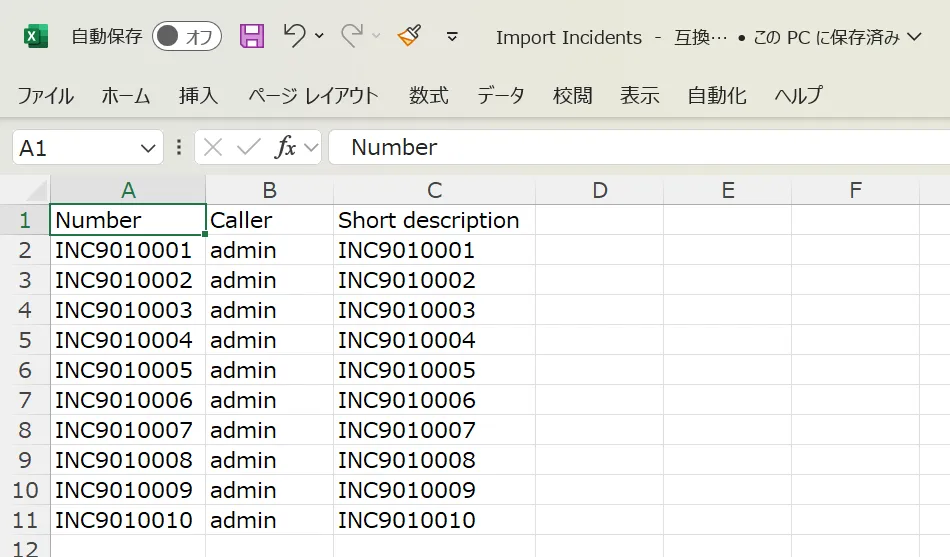Open the 挿入 ribbon tab
This screenshot has width=950, height=557.
198,95
